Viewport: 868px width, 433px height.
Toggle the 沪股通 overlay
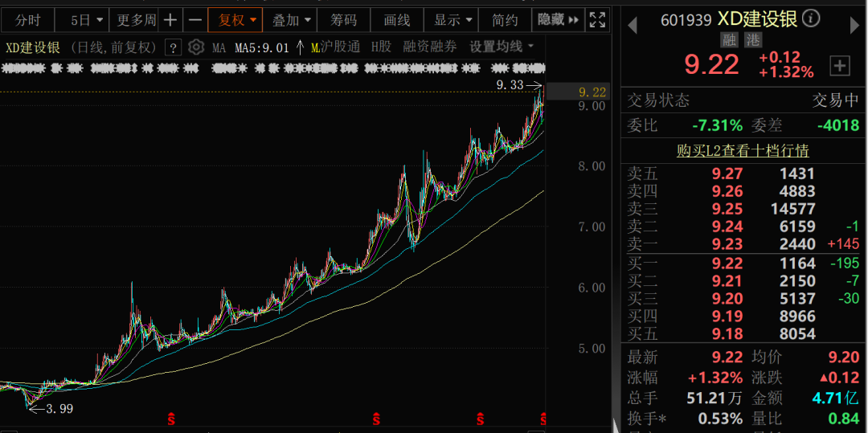[339, 47]
